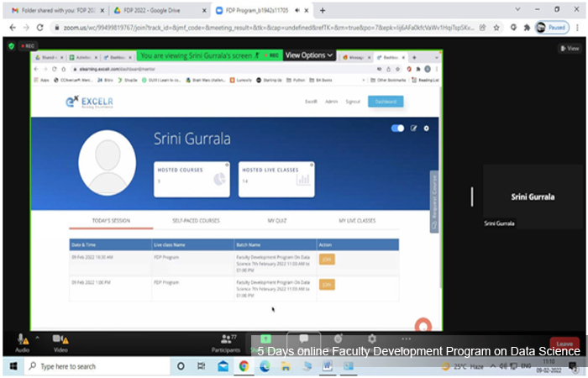
Task: Open Microsoft Word from the taskbar
Action: click(x=328, y=366)
